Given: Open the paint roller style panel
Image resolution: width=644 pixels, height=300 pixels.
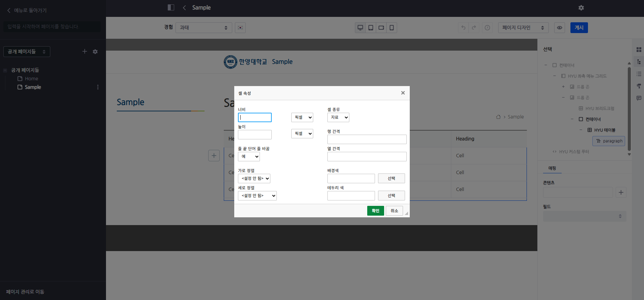Looking at the screenshot, I should point(639,86).
